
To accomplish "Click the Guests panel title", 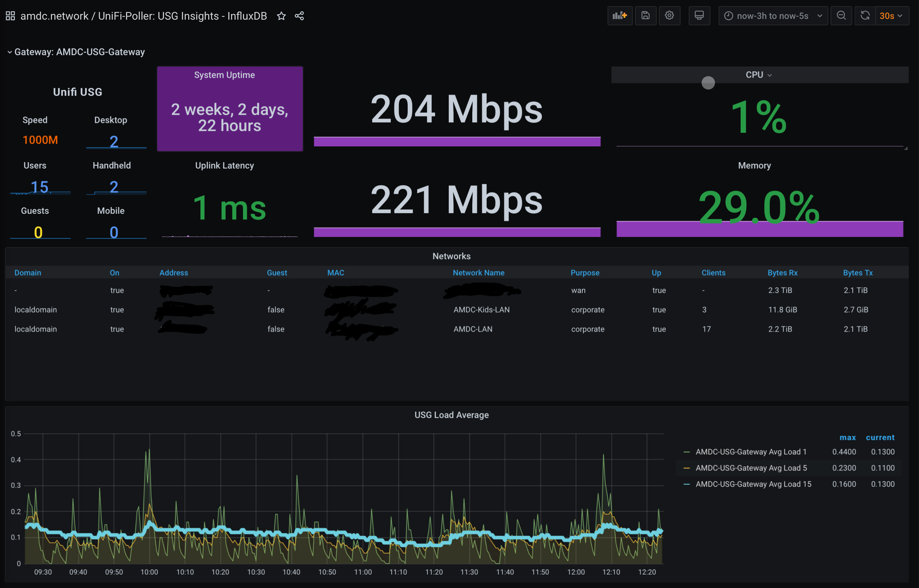I will (x=35, y=211).
